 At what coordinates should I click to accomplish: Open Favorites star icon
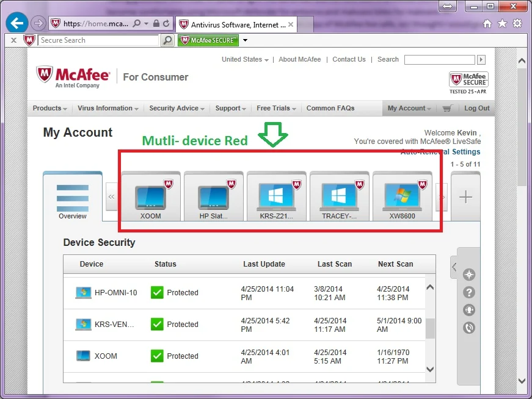502,23
